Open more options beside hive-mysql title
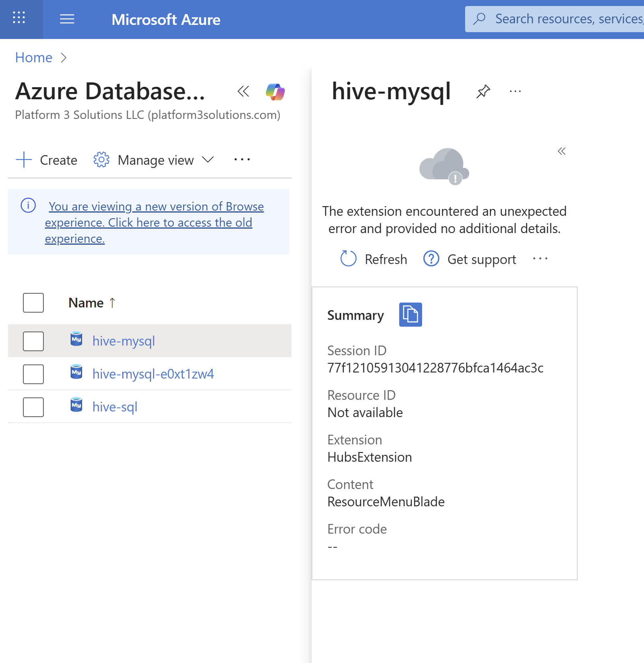 click(x=515, y=91)
